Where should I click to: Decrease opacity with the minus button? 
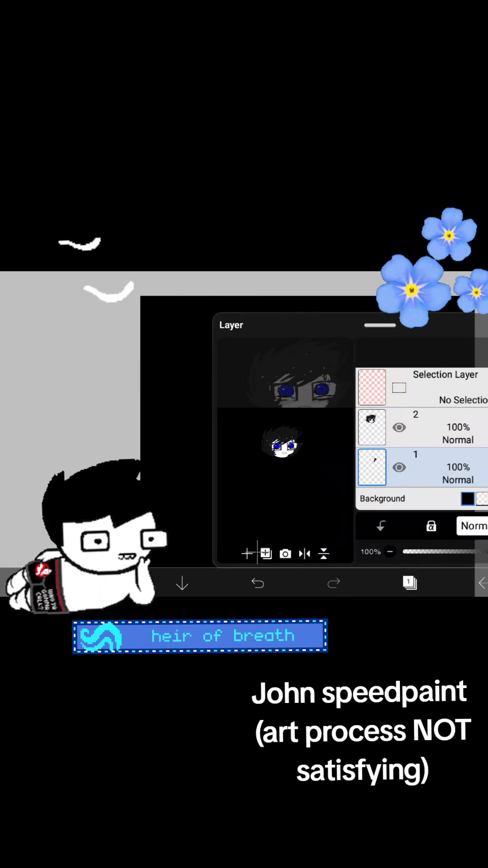(x=390, y=552)
